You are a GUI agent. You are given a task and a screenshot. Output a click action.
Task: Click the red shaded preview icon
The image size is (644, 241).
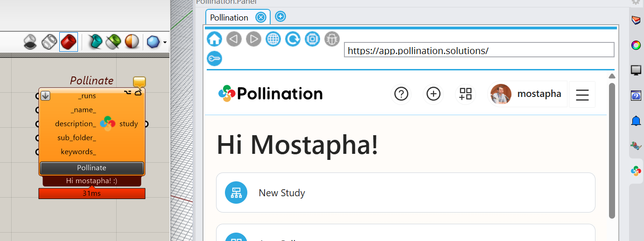point(69,42)
